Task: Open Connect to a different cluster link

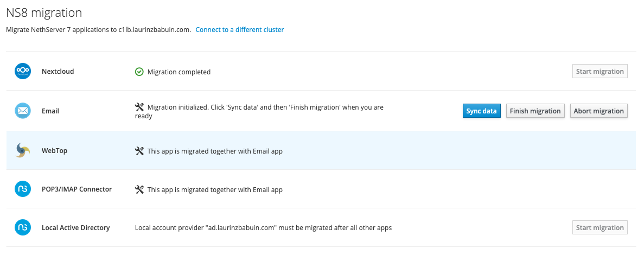Action: pyautogui.click(x=239, y=30)
